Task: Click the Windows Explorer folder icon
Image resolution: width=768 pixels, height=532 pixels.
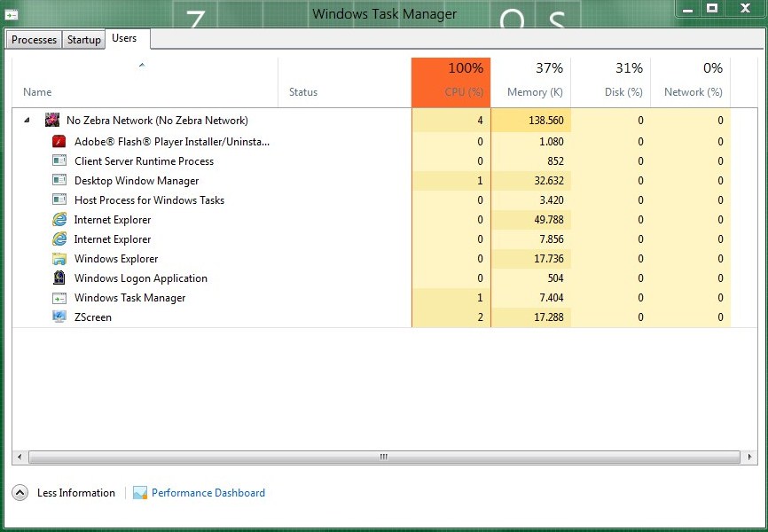Action: click(x=59, y=259)
